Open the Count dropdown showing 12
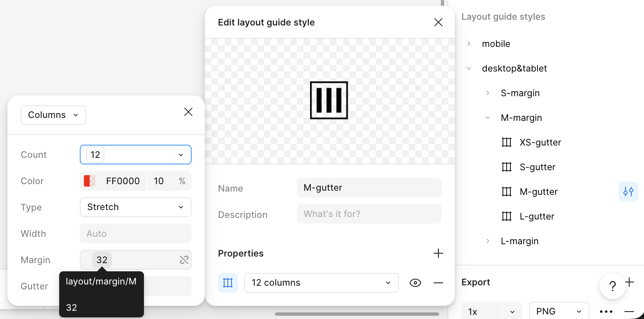 coord(136,155)
